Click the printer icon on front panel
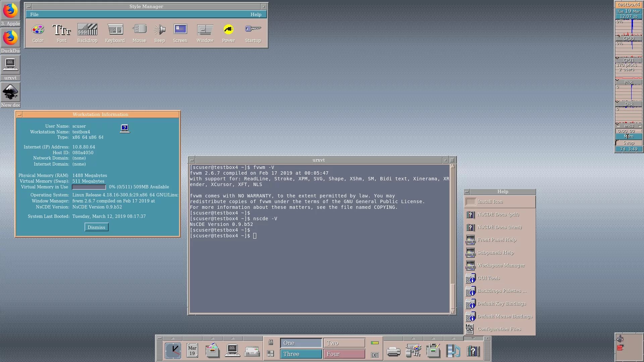 point(393,352)
